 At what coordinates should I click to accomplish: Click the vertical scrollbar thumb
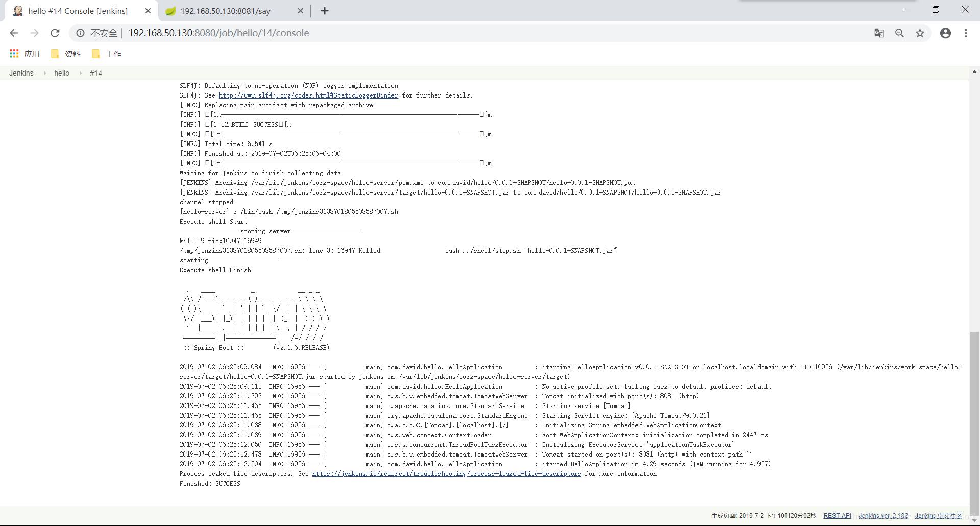[x=974, y=424]
